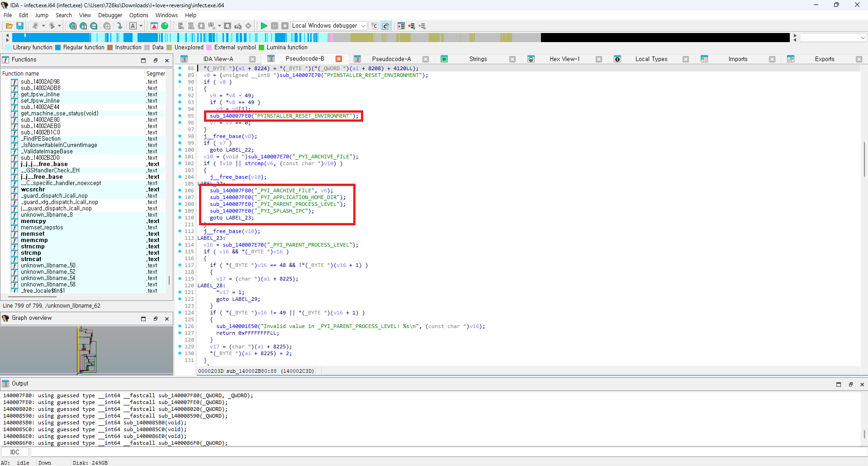Start debugging with the green play button

(x=264, y=26)
